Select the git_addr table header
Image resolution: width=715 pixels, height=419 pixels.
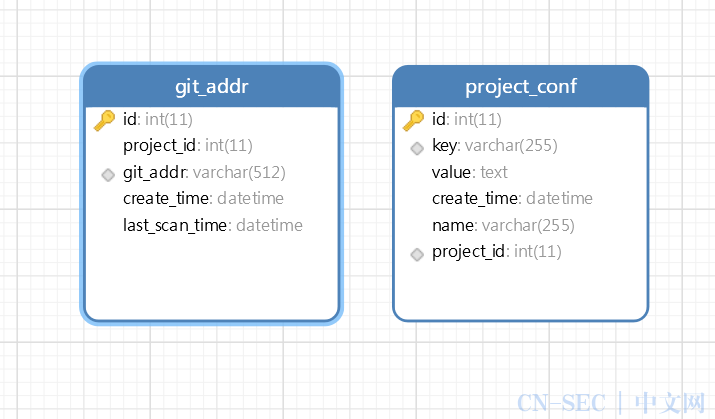pyautogui.click(x=212, y=86)
